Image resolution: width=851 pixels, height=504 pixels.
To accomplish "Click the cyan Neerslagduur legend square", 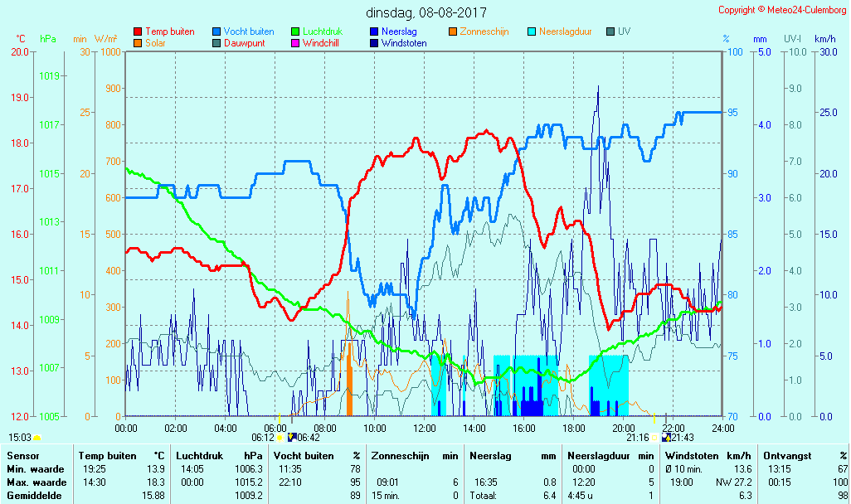I will (x=532, y=32).
